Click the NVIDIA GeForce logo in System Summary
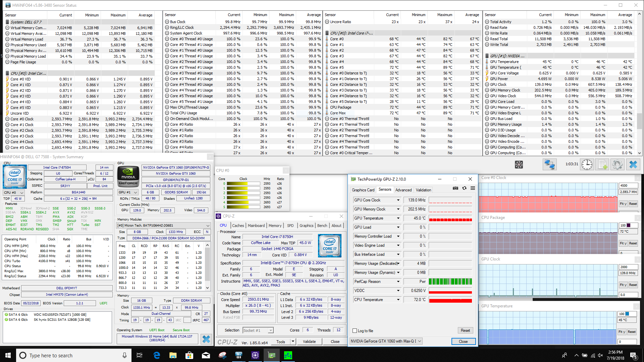 [x=128, y=177]
